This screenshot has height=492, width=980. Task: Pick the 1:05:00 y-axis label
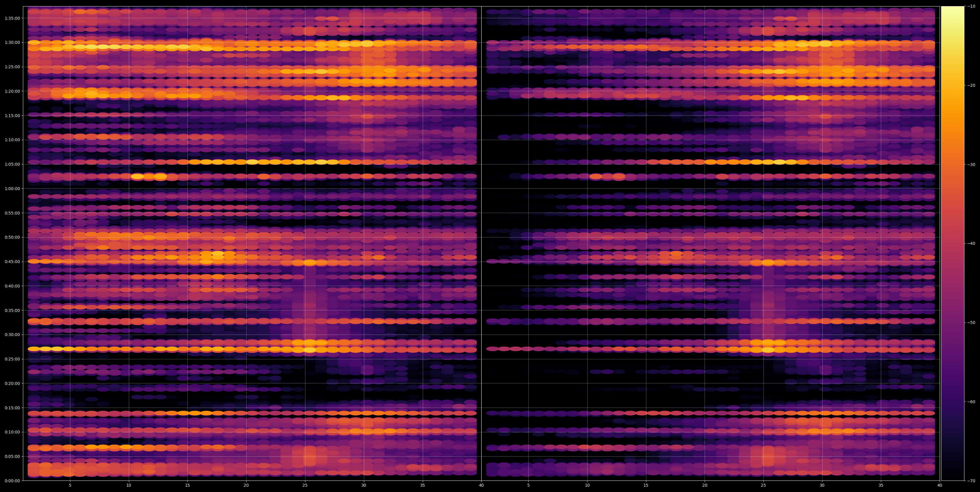coord(12,164)
